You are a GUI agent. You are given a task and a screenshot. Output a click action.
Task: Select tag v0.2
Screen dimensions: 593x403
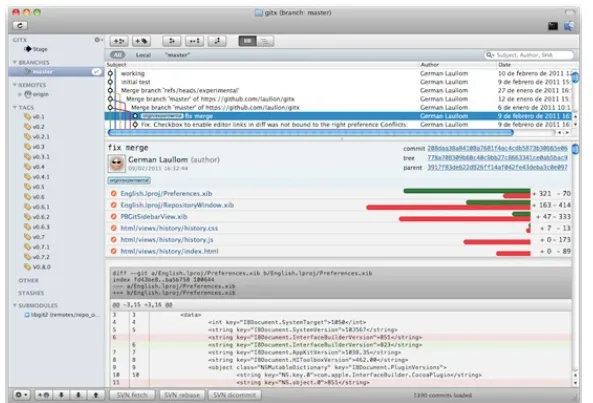34,127
